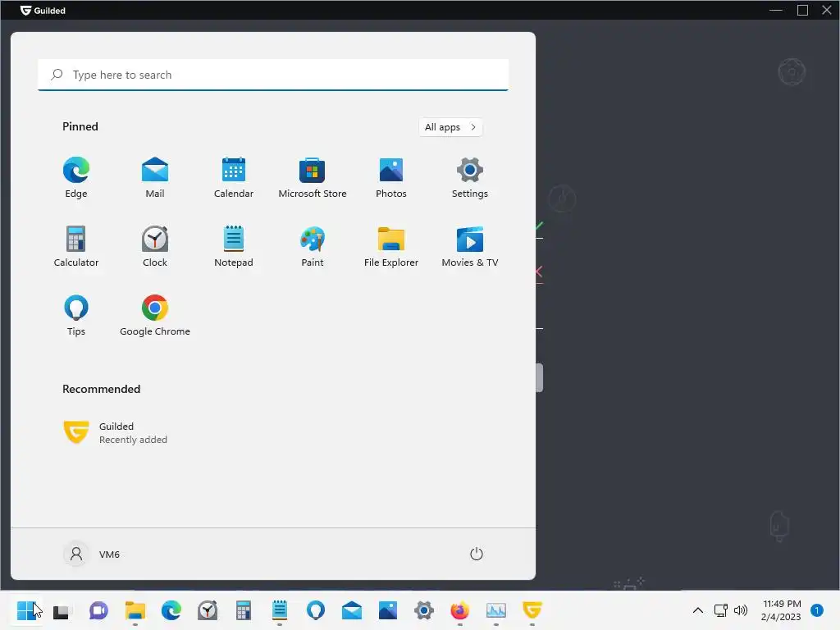Launch Calendar from pinned apps
The image size is (840, 630).
click(x=234, y=177)
